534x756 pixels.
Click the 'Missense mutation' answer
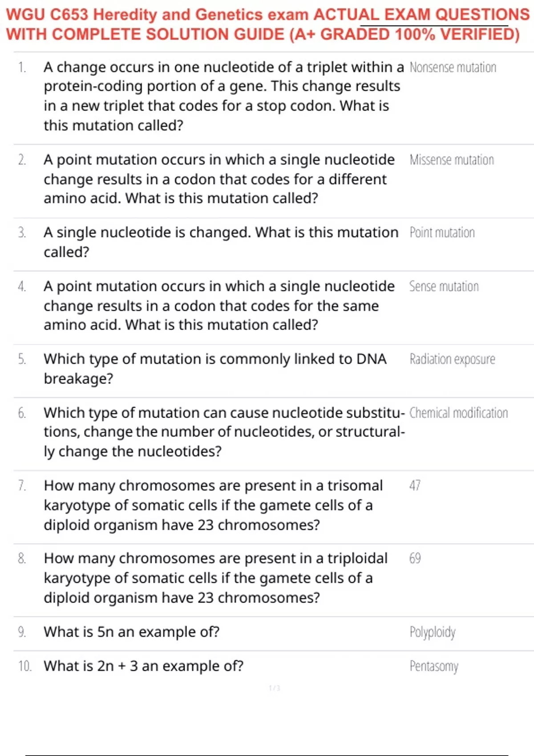pyautogui.click(x=452, y=160)
